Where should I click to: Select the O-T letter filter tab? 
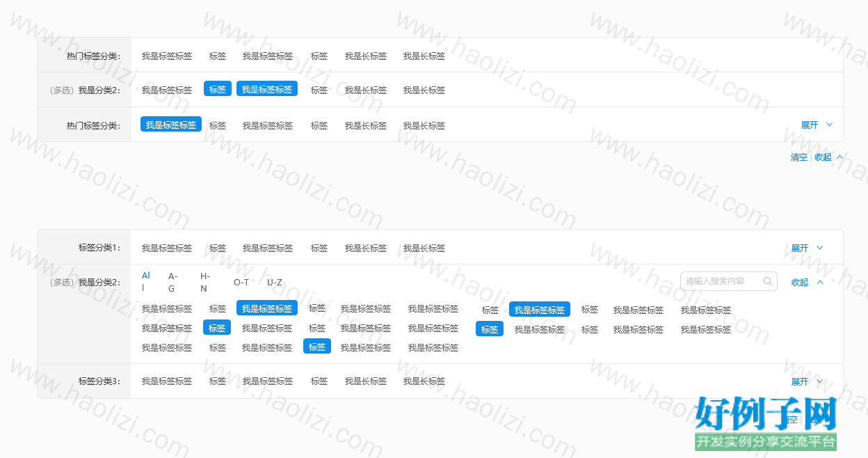pos(241,282)
